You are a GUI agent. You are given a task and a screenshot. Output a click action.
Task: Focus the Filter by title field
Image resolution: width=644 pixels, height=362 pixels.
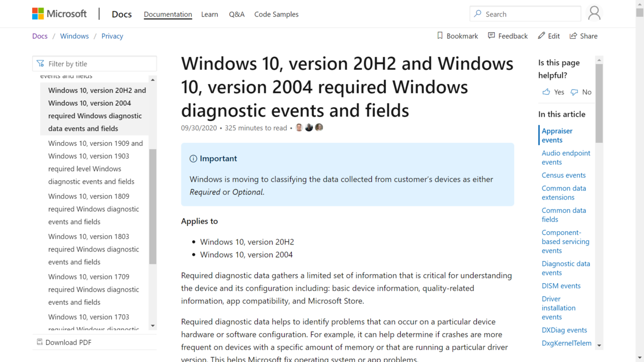94,64
